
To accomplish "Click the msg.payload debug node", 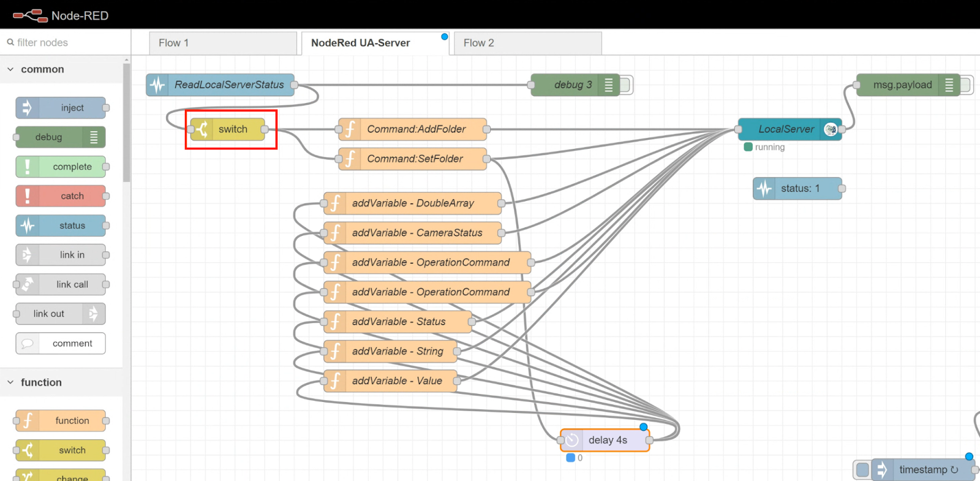I will [908, 85].
